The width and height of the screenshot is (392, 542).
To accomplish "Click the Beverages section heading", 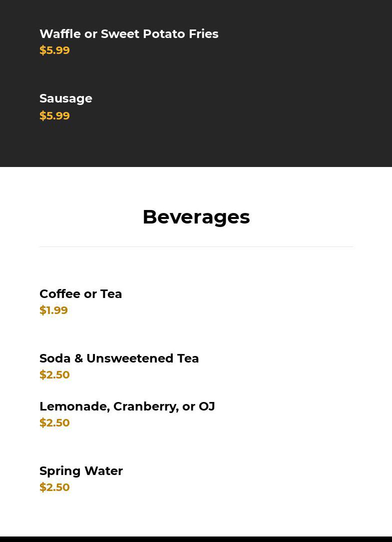I will [196, 217].
